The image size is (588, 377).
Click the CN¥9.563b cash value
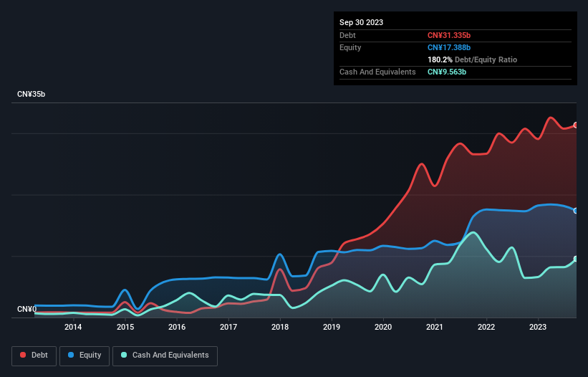point(447,72)
